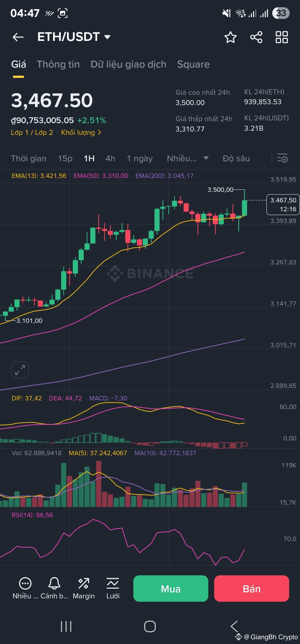Tap the +2.51% price change
This screenshot has height=644, width=300.
(x=92, y=120)
